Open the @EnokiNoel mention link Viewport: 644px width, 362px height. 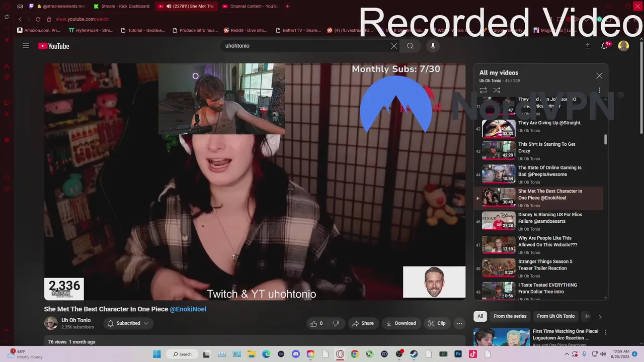pos(188,309)
